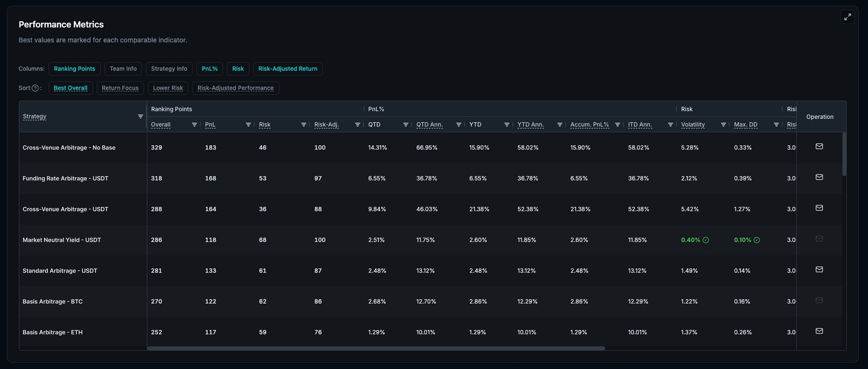Click the 66.95% QTD Ann. value
The height and width of the screenshot is (369, 868).
pos(427,147)
